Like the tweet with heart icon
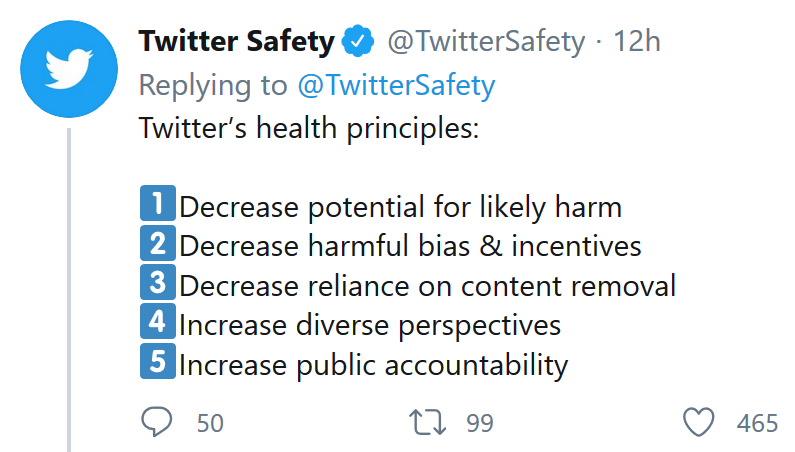The height and width of the screenshot is (452, 795). [x=699, y=422]
